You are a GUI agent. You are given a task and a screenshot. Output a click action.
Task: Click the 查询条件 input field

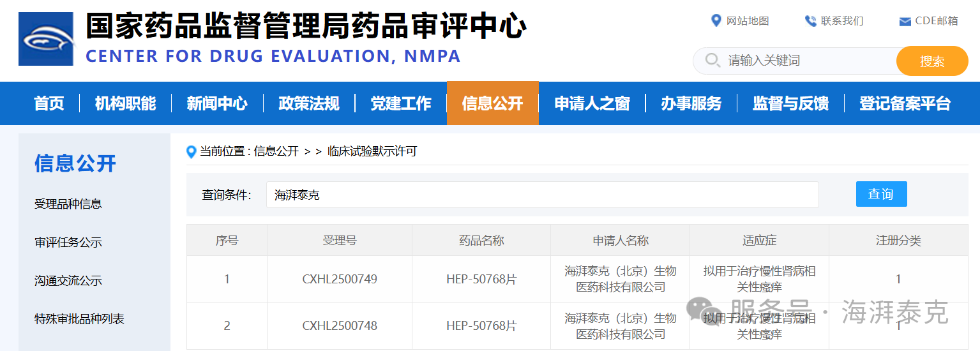pyautogui.click(x=541, y=195)
